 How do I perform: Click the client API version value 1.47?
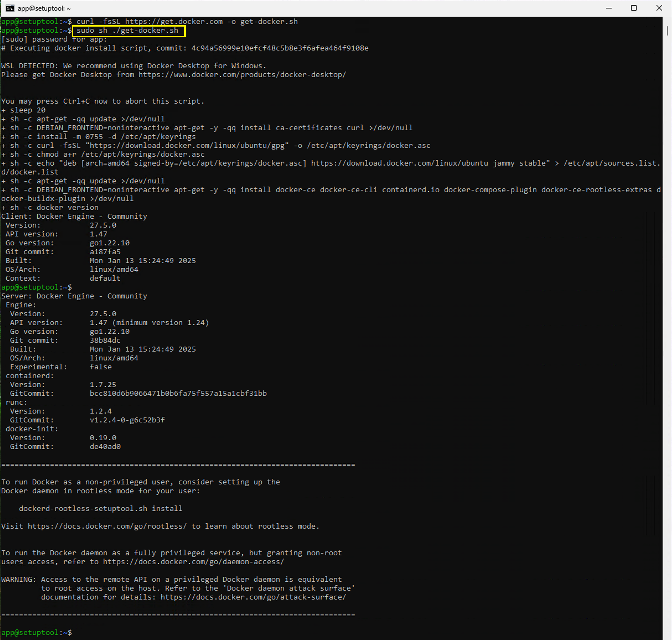click(99, 234)
